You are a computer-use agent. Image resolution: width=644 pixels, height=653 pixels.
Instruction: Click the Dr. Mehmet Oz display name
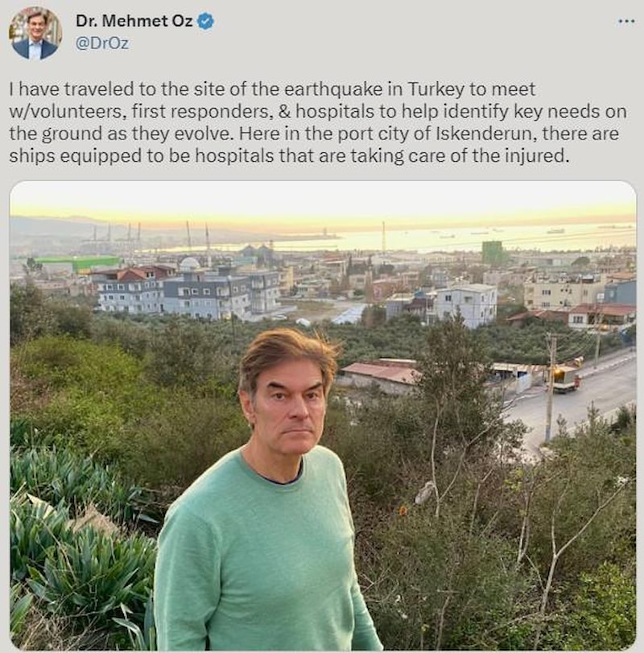point(134,22)
